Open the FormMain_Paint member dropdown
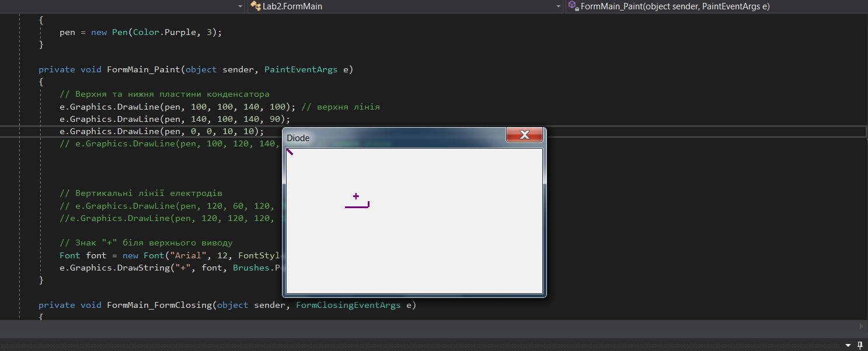 point(716,6)
